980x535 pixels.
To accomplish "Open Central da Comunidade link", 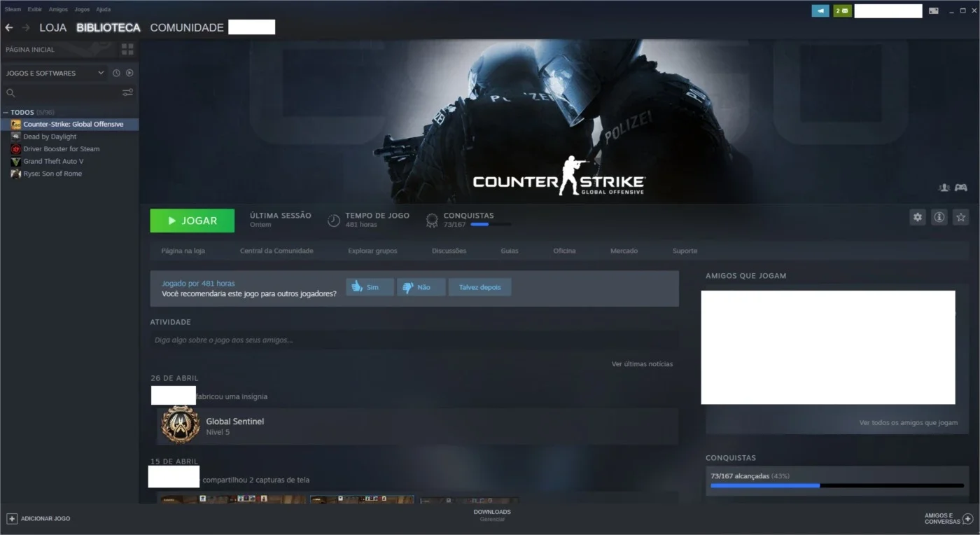I will point(276,251).
